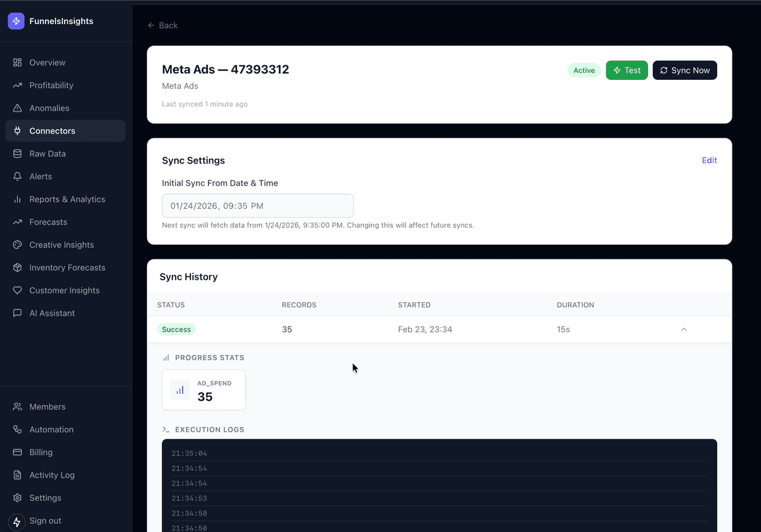Select the Automation sidebar icon
This screenshot has height=532, width=761.
[18, 429]
